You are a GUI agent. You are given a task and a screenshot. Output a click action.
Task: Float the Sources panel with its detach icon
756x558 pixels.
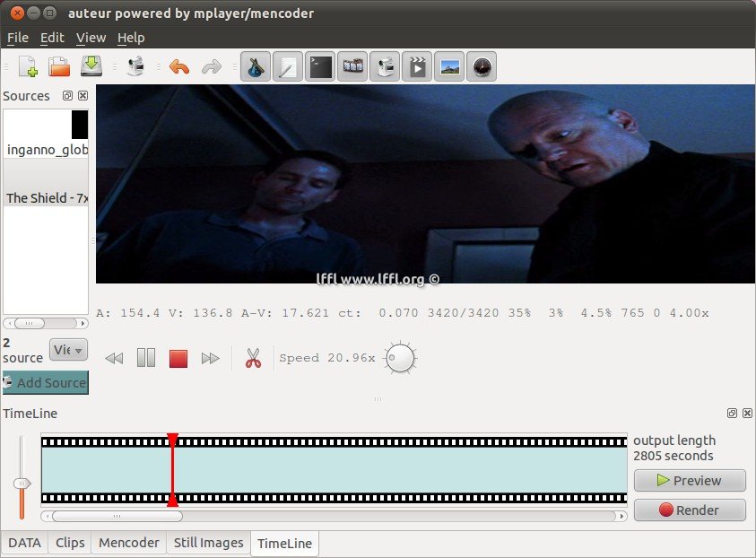click(x=67, y=95)
